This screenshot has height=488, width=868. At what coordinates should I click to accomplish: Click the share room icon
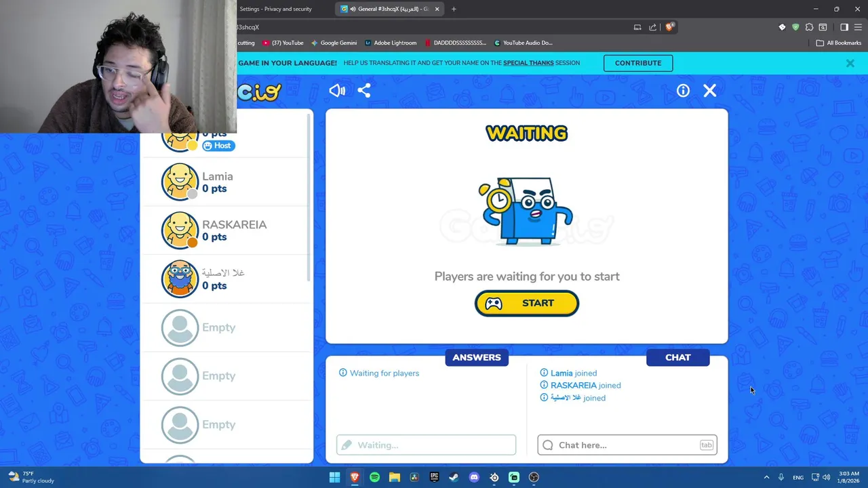tap(364, 91)
